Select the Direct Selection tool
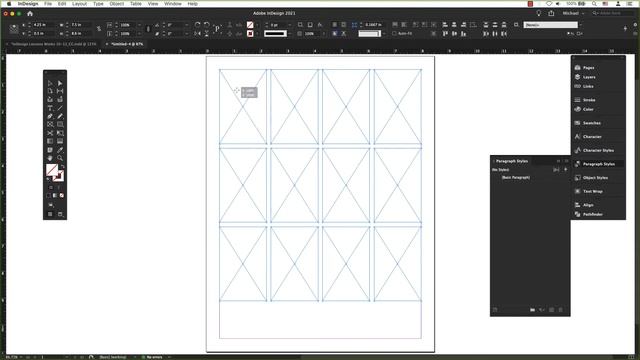The width and height of the screenshot is (640, 360). (x=60, y=83)
